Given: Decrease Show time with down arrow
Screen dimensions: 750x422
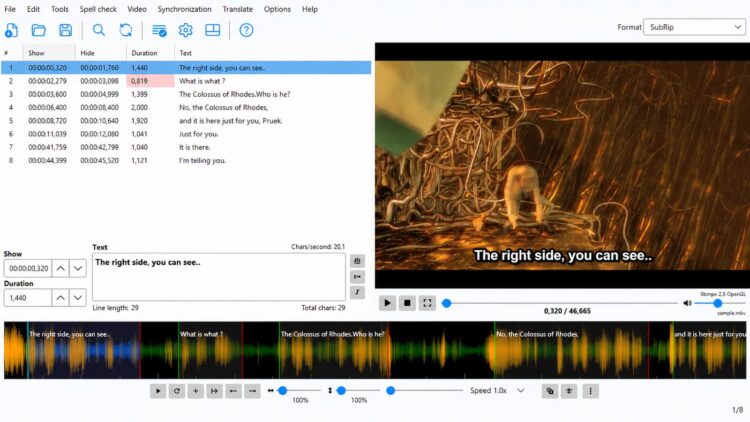Looking at the screenshot, I should click(x=77, y=268).
